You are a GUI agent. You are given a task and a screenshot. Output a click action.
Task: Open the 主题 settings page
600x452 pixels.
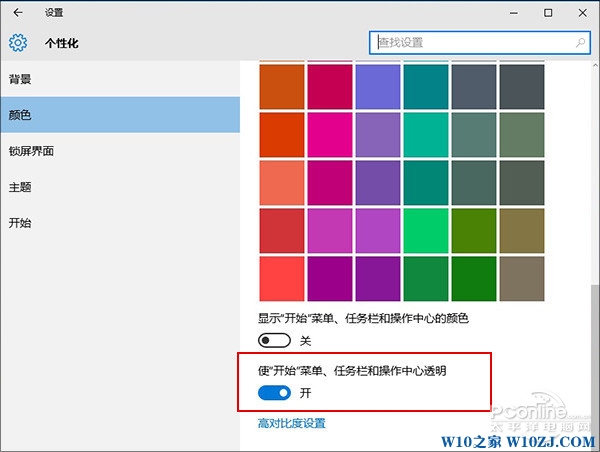[x=120, y=187]
